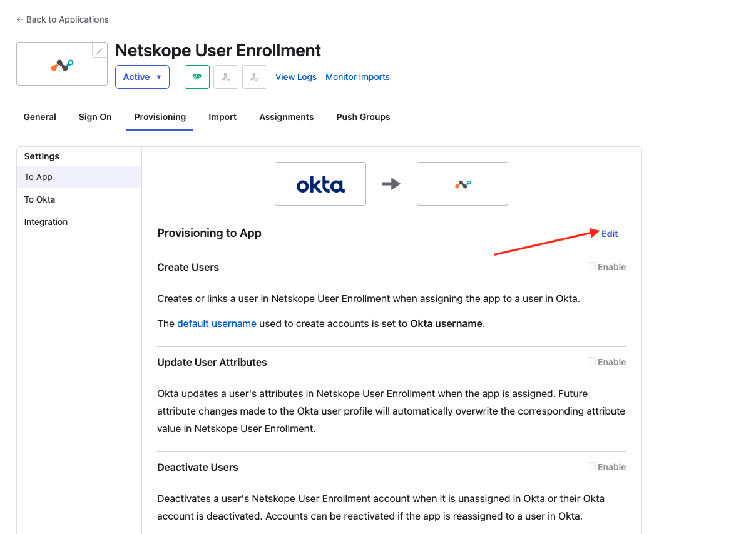The image size is (756, 534).
Task: Toggle the Deactivate Users Enable checkbox
Action: [x=591, y=466]
